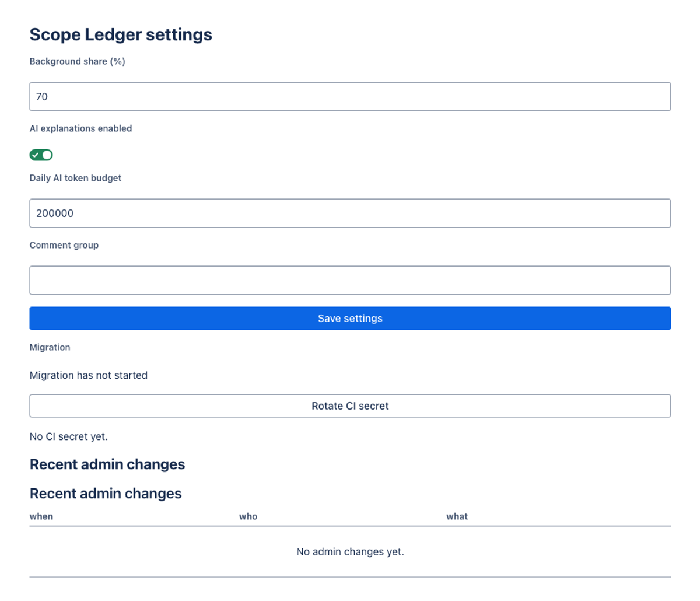The height and width of the screenshot is (601, 700).
Task: Click the Background share (%) label
Action: coord(78,61)
